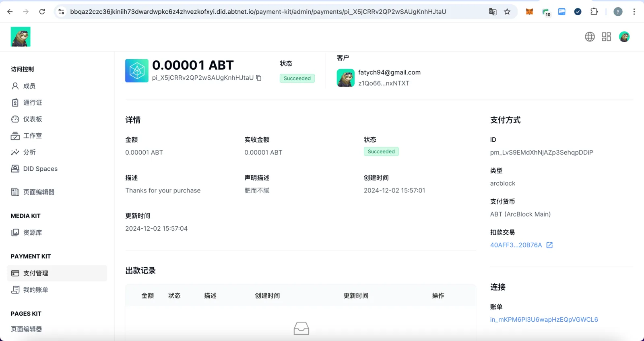This screenshot has height=341, width=644.
Task: Click the 声明描述 value 肥而不腻
Action: 257,190
